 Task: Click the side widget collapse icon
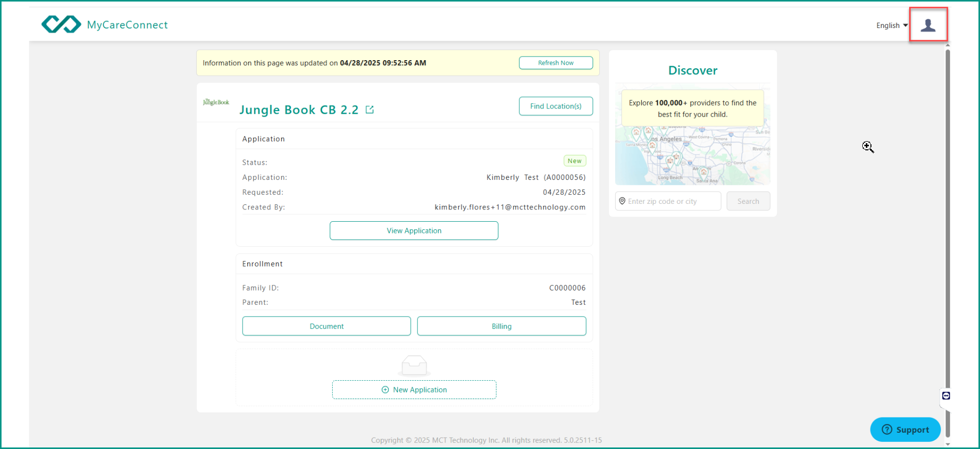click(x=946, y=396)
